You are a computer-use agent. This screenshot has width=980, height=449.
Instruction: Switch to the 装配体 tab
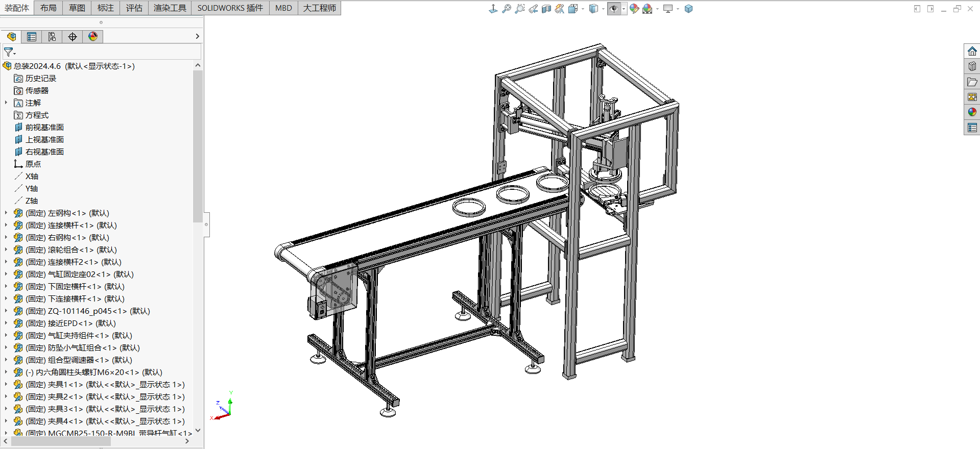17,8
